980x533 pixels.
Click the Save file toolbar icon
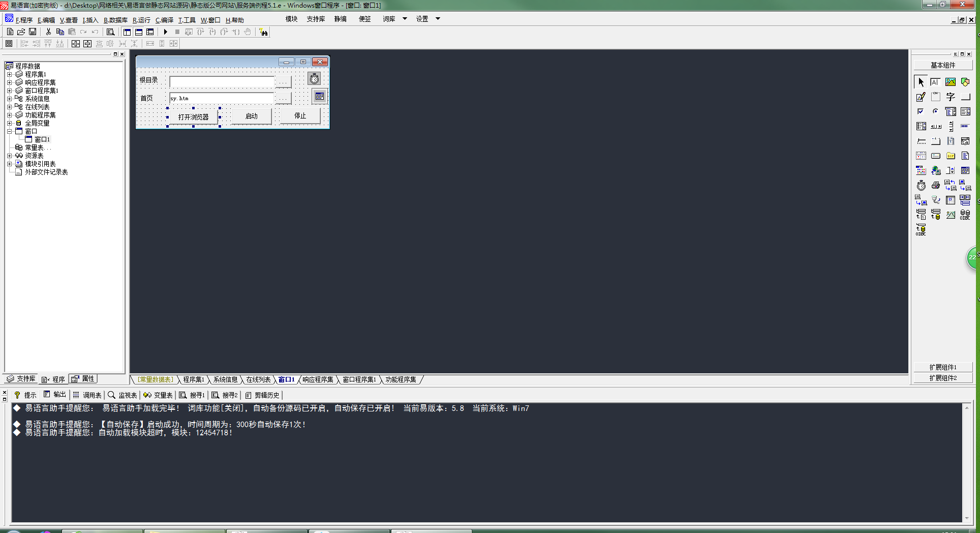[x=33, y=32]
